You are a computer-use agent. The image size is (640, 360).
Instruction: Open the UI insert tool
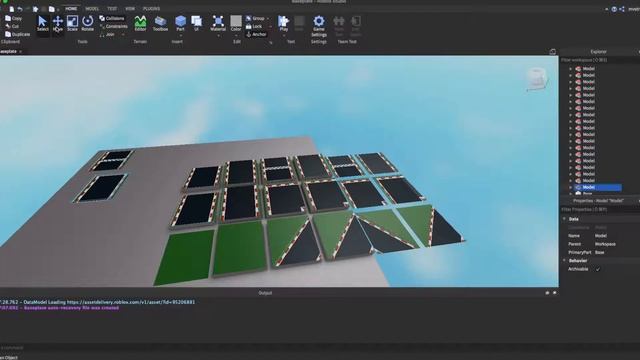coord(197,24)
